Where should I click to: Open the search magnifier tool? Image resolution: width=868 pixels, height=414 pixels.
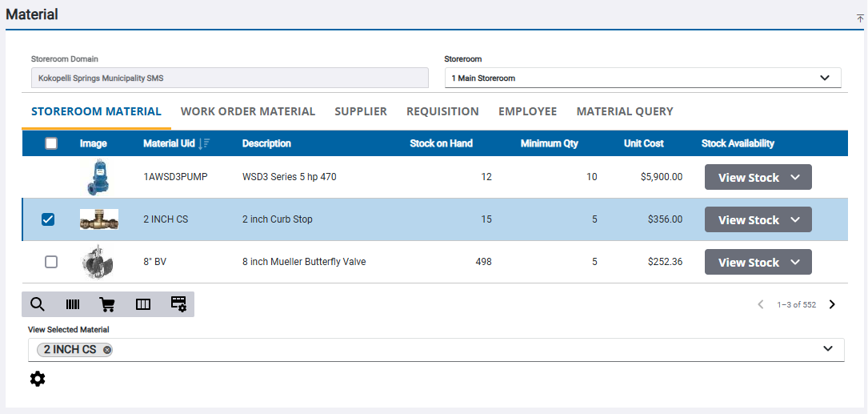(37, 304)
